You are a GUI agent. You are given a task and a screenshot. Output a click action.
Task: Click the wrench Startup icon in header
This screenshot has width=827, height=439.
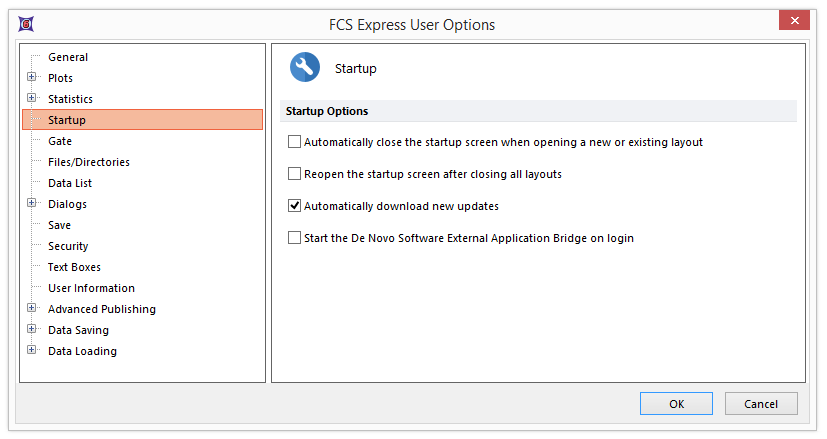click(x=305, y=68)
